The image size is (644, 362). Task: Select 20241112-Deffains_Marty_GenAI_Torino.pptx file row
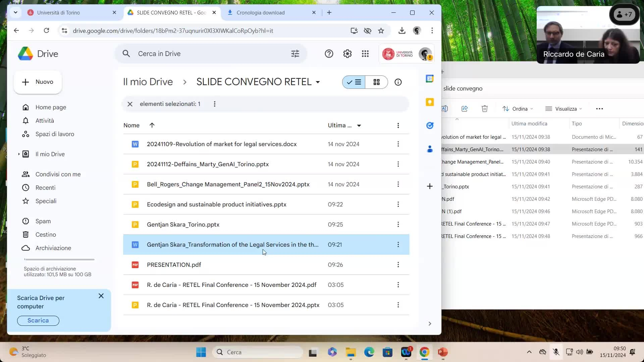266,164
